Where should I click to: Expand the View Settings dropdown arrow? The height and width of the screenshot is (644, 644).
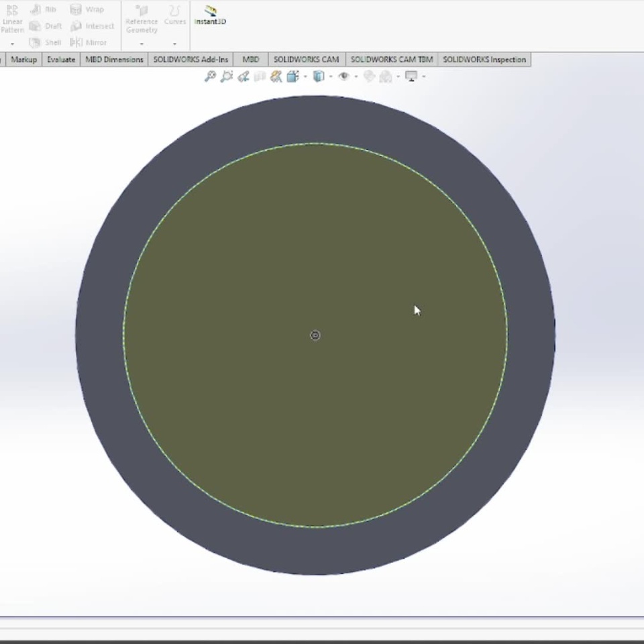coord(423,76)
